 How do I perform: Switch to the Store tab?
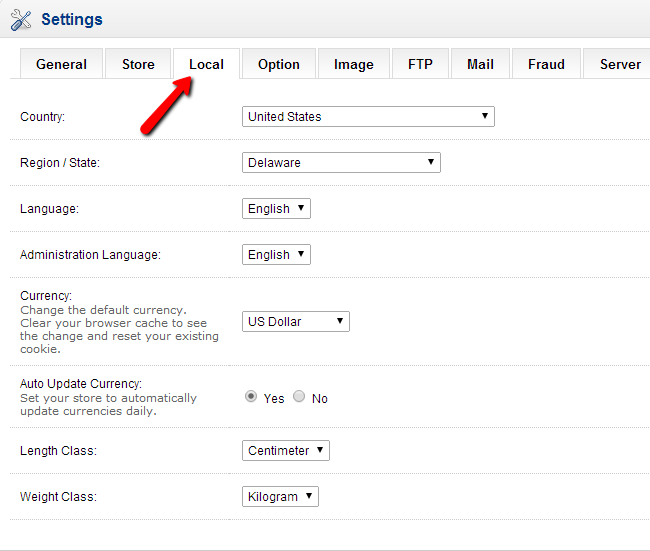pos(138,64)
